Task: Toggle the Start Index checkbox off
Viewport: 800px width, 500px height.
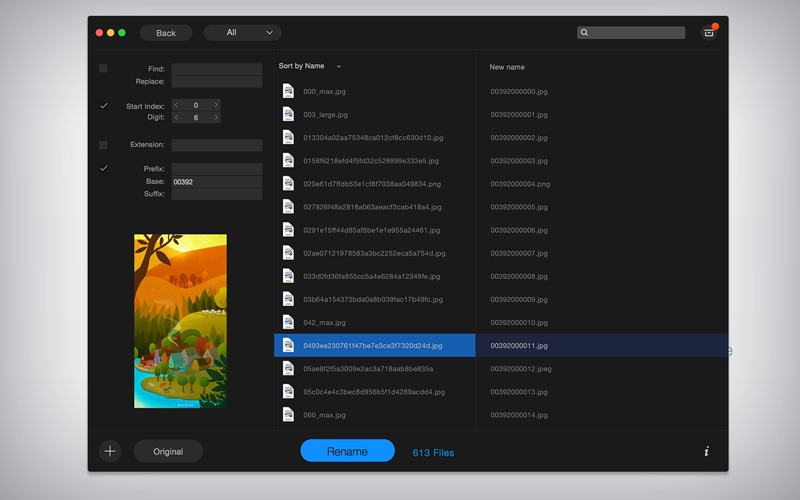Action: click(x=104, y=106)
